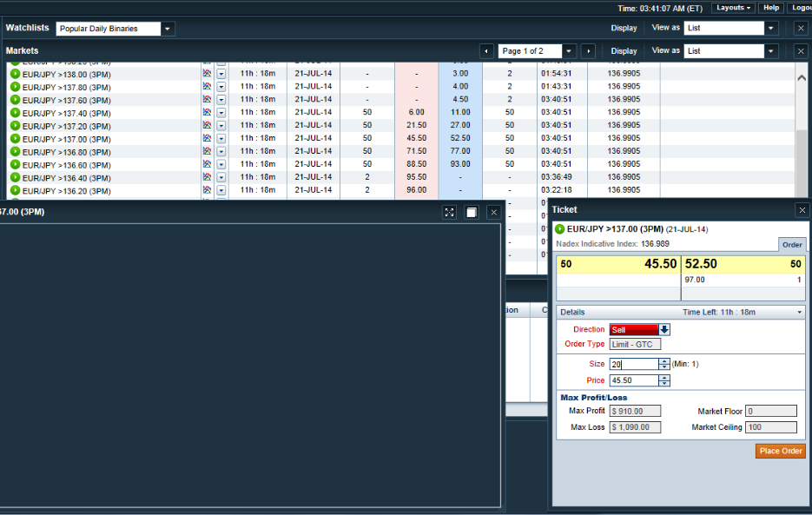Click offer 27.00 in EUR/JPY >137.20 row
Image resolution: width=812 pixels, height=515 pixels.
[460, 125]
